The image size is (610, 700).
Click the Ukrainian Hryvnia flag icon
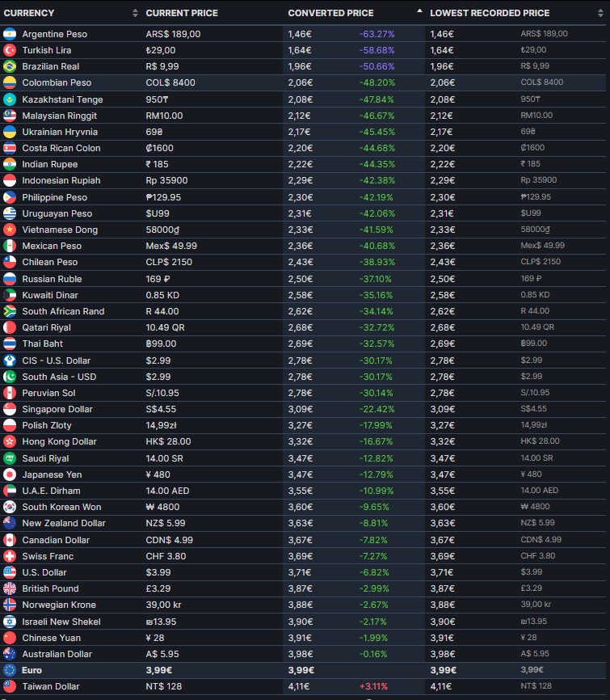coord(10,132)
